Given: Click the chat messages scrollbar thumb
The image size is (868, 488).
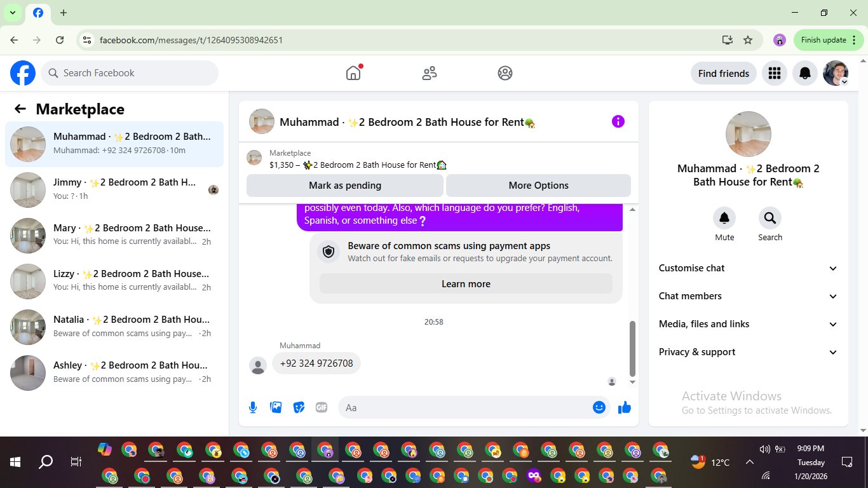Looking at the screenshot, I should 632,349.
